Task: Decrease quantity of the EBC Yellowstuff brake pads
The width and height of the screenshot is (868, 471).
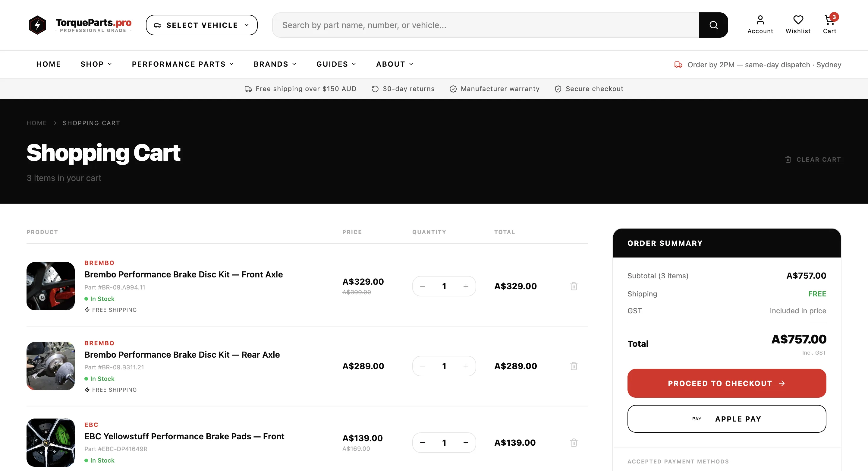Action: click(x=422, y=443)
